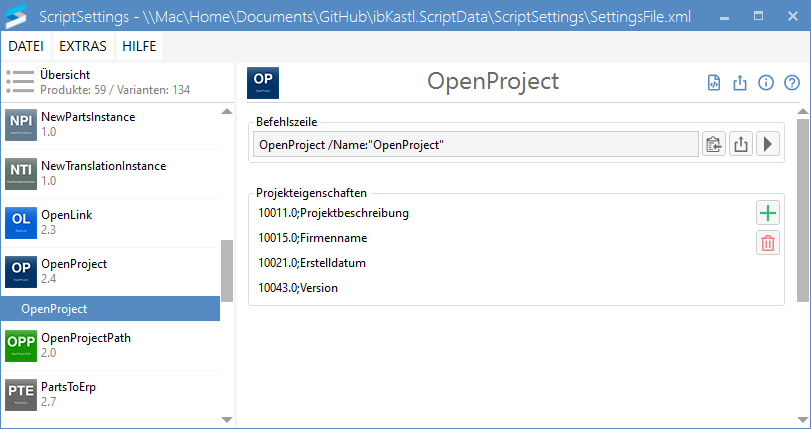Select NewPartsInstance in the product list
Viewport: 811px width, 429px height.
[x=88, y=124]
